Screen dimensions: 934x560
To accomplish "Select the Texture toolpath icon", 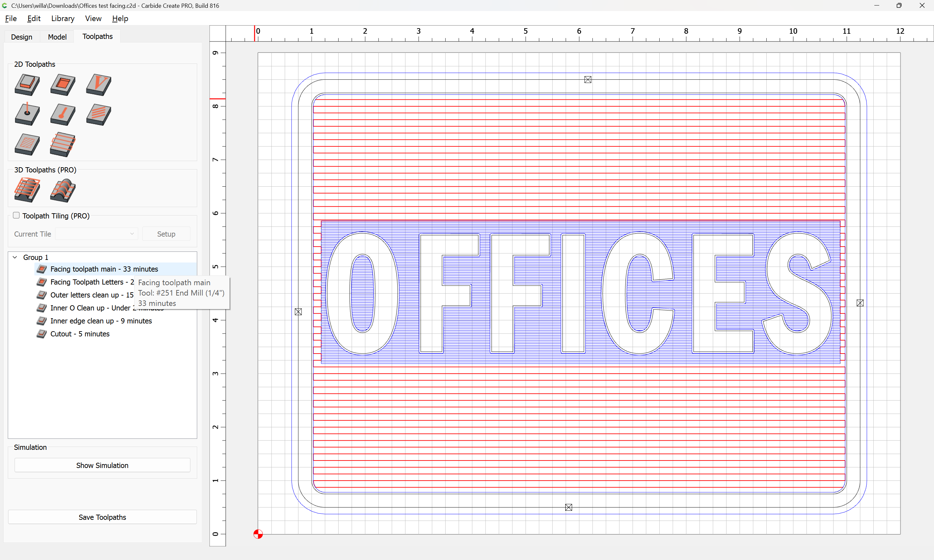I will tap(98, 114).
